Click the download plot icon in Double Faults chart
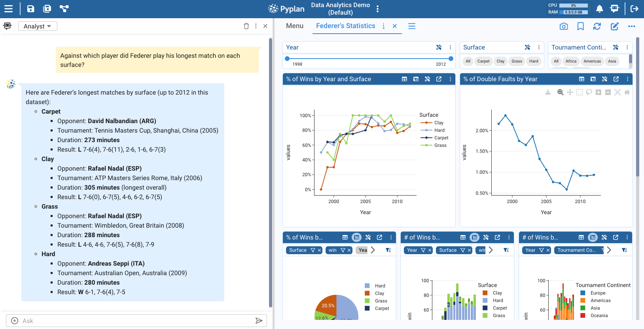This screenshot has width=644, height=329. point(548,92)
